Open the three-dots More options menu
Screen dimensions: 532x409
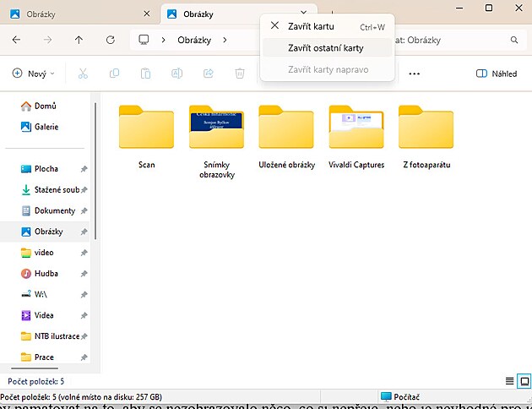[414, 74]
